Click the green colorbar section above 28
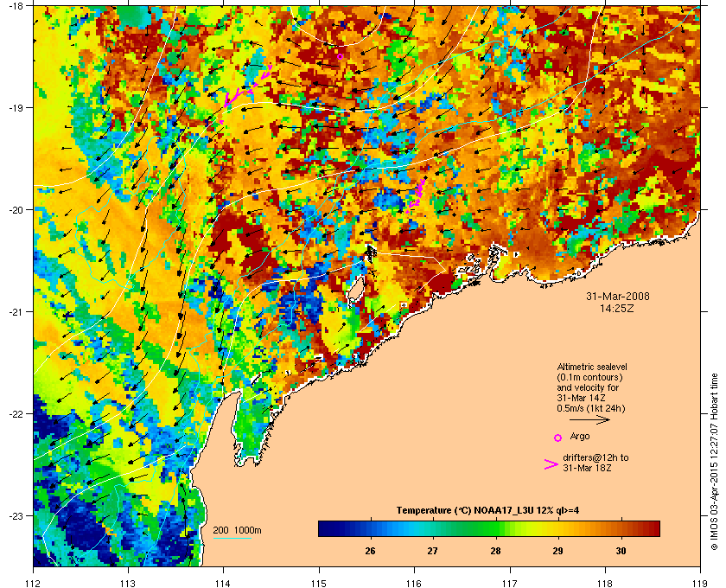726x588 pixels. click(495, 528)
